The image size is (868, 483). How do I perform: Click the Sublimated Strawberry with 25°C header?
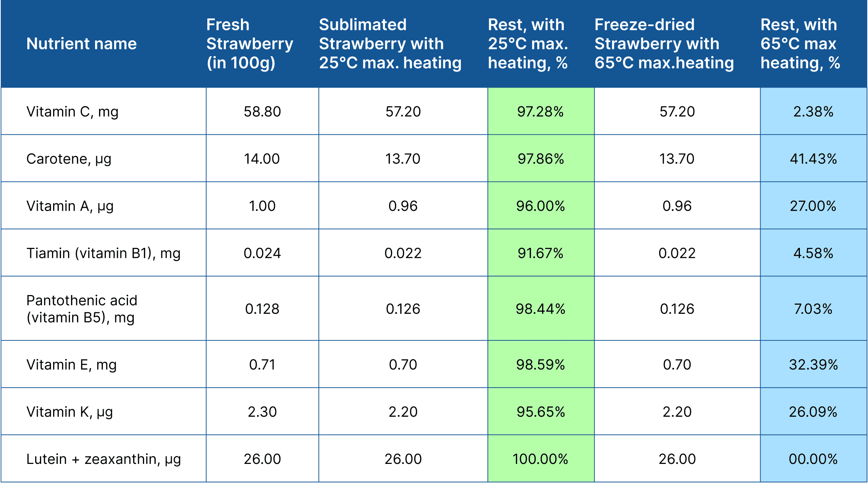(390, 44)
